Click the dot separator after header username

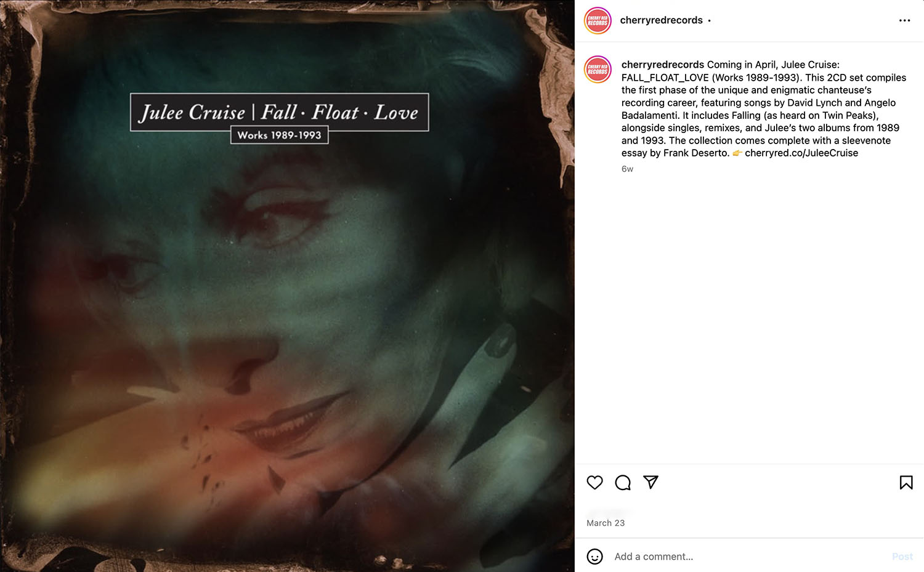point(709,21)
